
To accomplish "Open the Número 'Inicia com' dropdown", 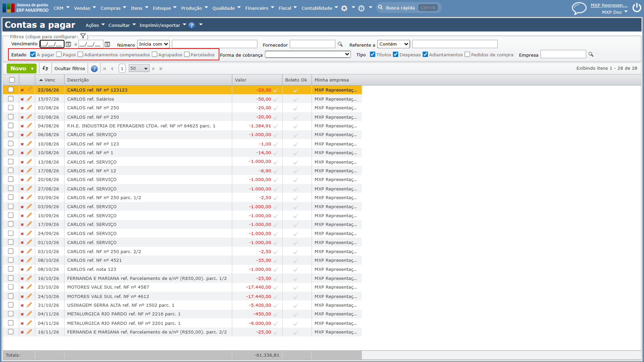I will coord(153,44).
